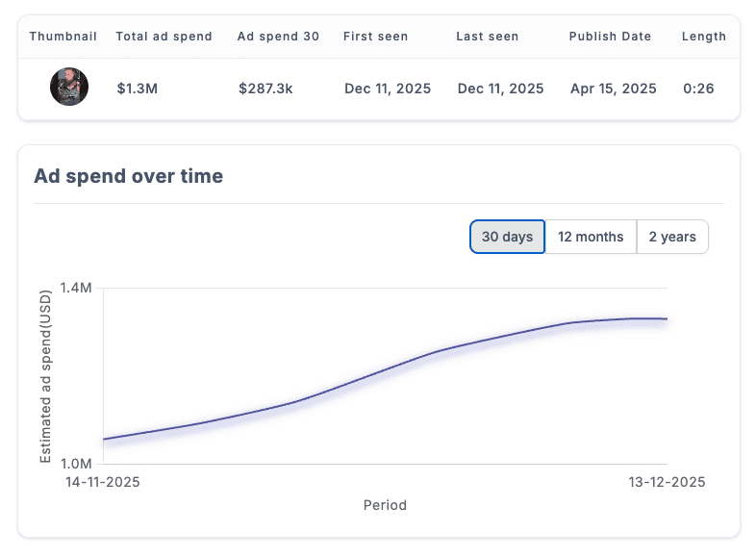Click the 14-11-2025 start date axis label
The height and width of the screenshot is (558, 756).
102,482
